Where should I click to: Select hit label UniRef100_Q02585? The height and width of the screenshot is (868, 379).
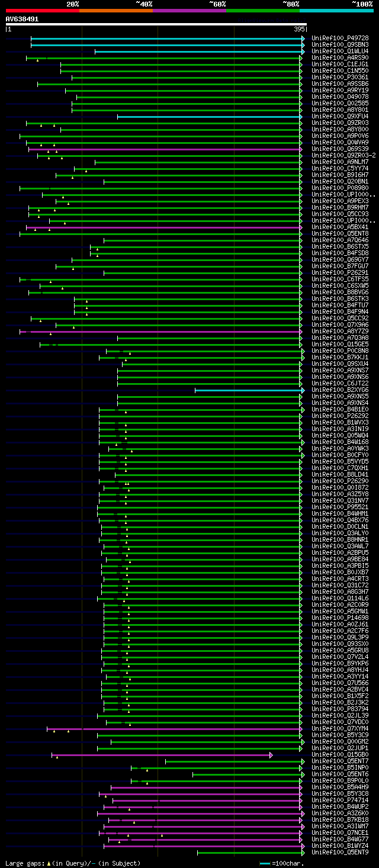point(340,103)
